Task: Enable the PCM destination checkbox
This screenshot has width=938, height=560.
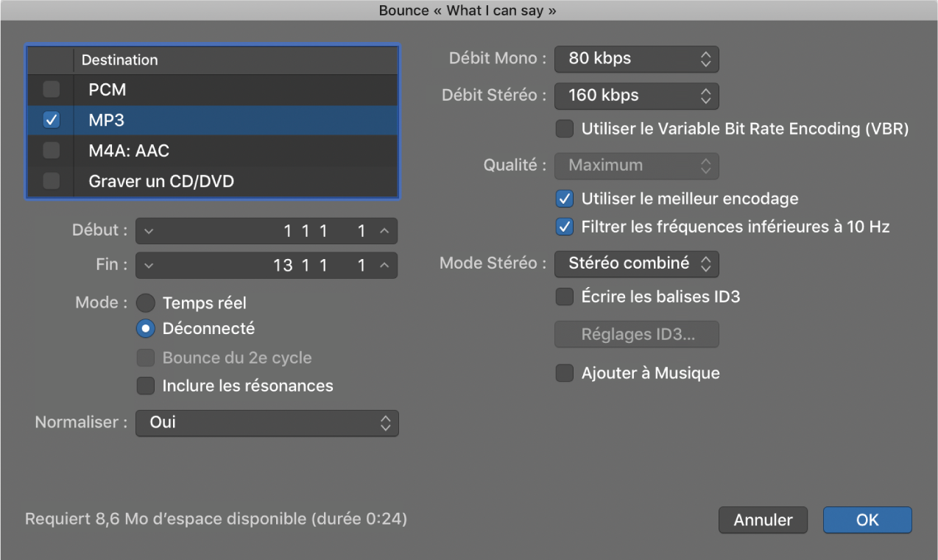Action: point(51,90)
